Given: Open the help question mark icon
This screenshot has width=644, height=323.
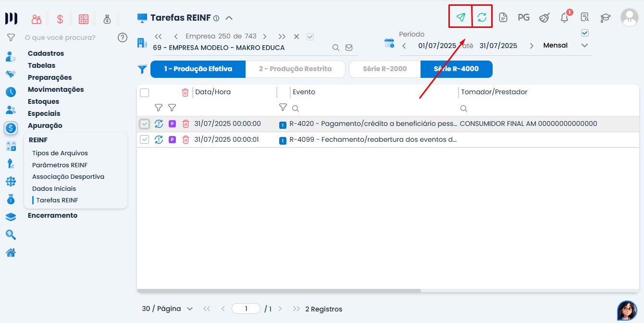Looking at the screenshot, I should pos(123,37).
